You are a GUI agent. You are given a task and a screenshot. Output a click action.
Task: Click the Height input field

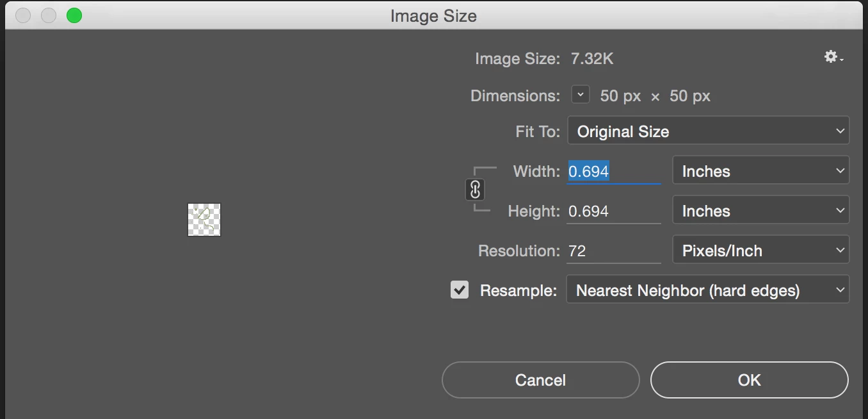pos(613,211)
